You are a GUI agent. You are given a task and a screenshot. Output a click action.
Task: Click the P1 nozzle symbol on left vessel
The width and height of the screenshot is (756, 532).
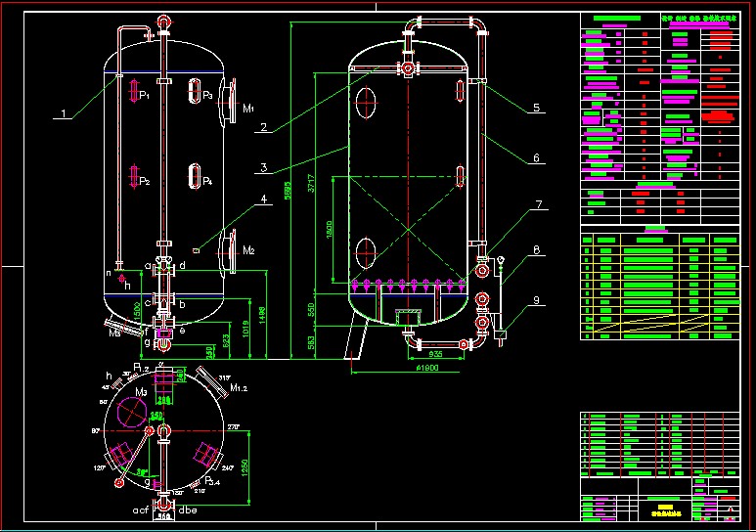[134, 92]
